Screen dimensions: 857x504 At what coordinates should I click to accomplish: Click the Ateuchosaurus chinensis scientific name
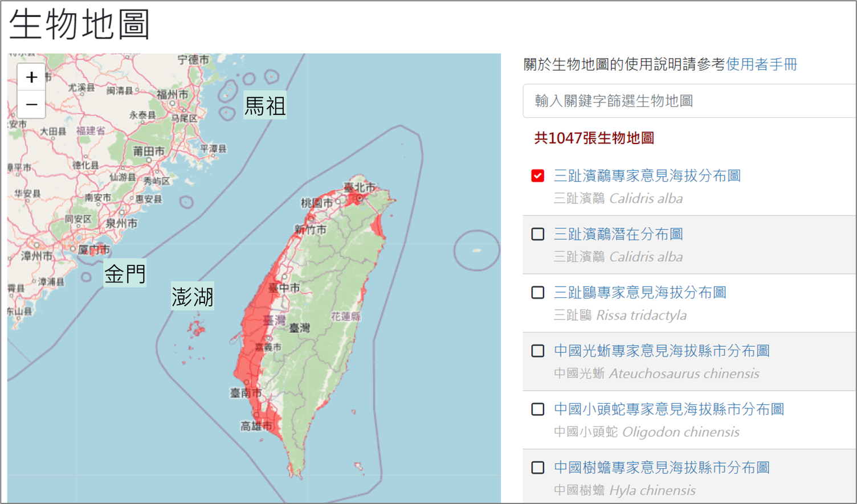(684, 374)
